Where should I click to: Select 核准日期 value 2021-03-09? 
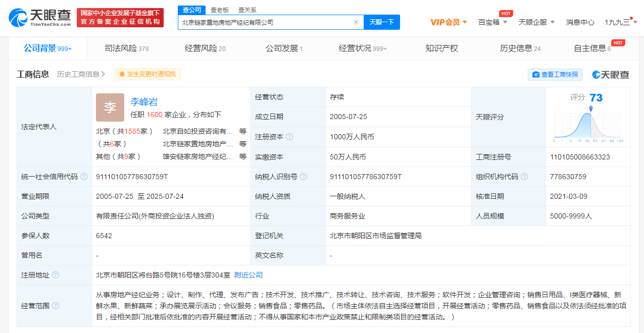tap(569, 196)
